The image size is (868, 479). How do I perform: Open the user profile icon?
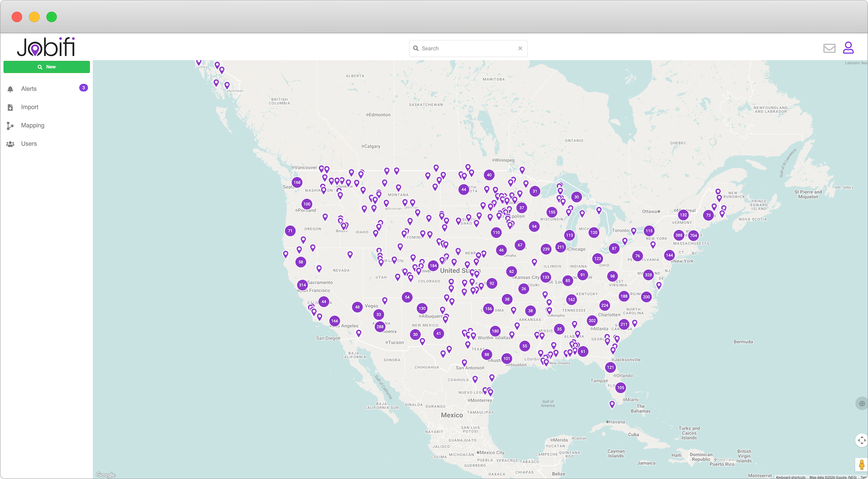tap(848, 48)
